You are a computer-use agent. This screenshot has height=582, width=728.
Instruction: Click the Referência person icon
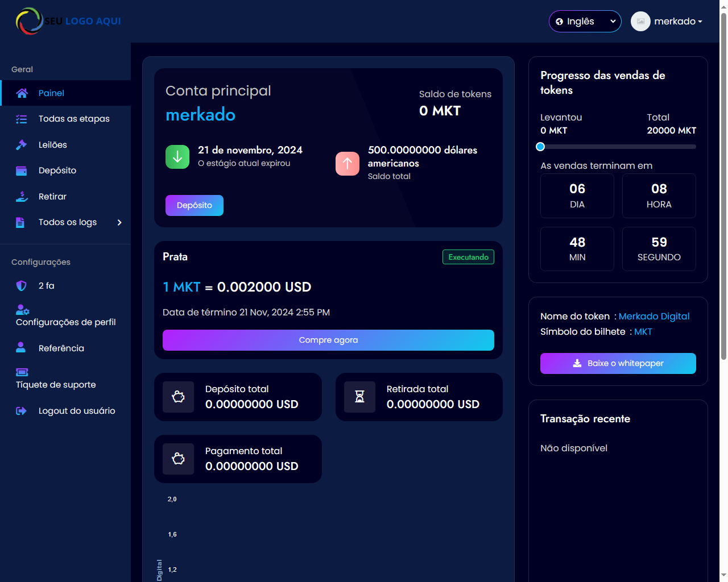coord(22,348)
